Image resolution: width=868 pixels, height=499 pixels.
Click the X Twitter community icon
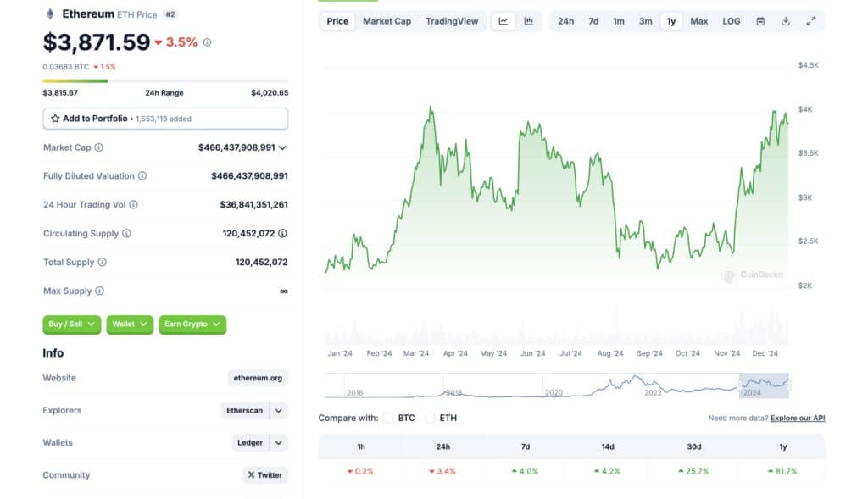pos(251,475)
